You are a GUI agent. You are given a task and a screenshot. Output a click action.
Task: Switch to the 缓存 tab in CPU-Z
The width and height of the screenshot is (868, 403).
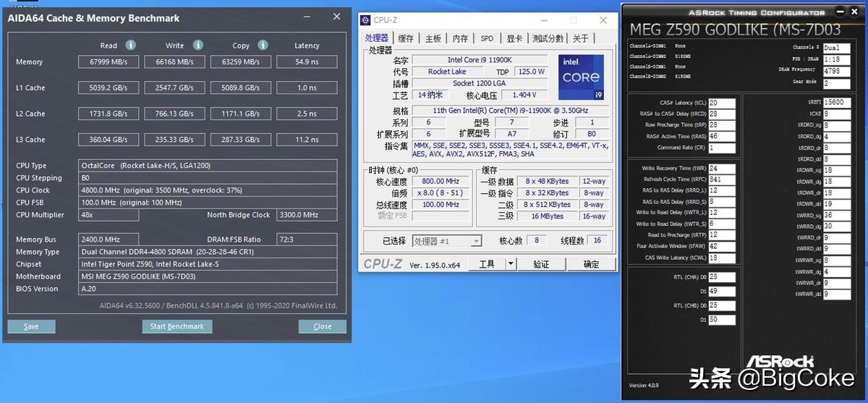point(407,38)
